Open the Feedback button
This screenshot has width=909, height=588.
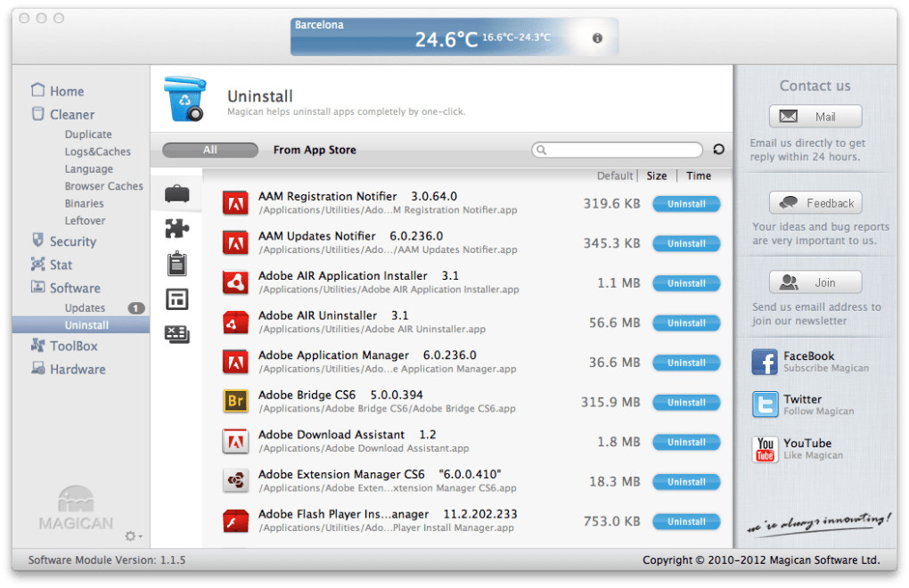[x=815, y=203]
